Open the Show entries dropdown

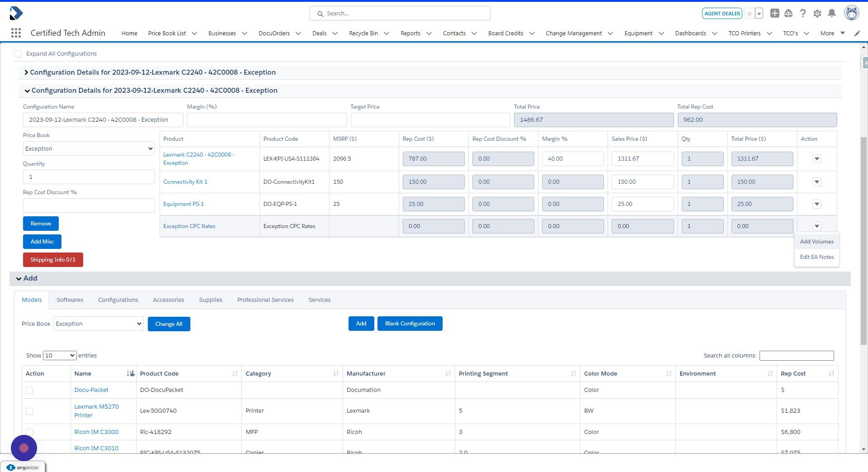(x=59, y=355)
